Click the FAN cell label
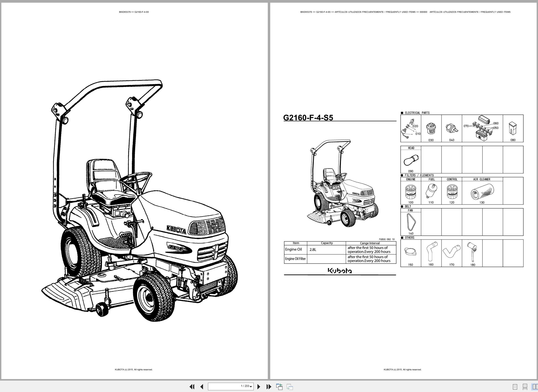Viewport: 538px width, 392px height. (x=410, y=211)
